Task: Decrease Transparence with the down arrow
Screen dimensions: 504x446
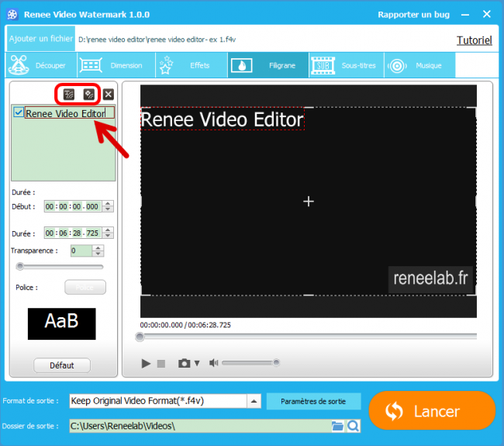Action: (x=98, y=254)
